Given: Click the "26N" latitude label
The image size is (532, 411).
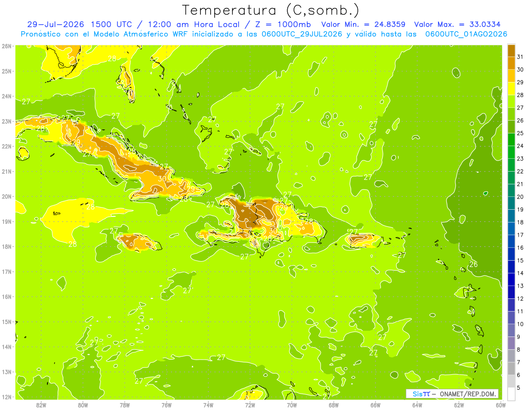Looking at the screenshot, I should tap(7, 46).
